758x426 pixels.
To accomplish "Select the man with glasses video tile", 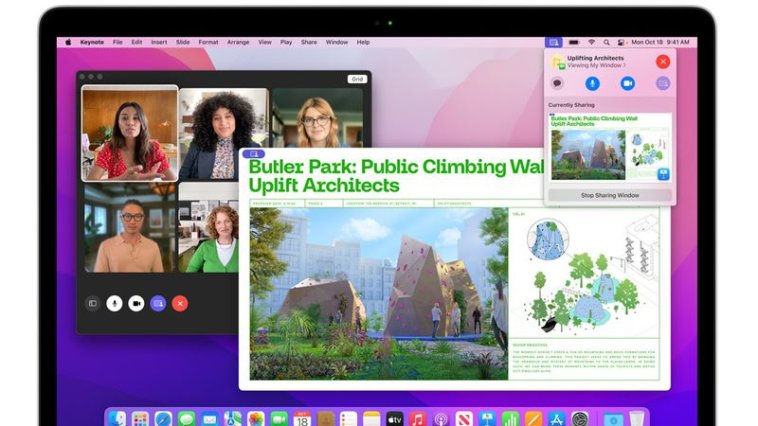I will pos(130,228).
